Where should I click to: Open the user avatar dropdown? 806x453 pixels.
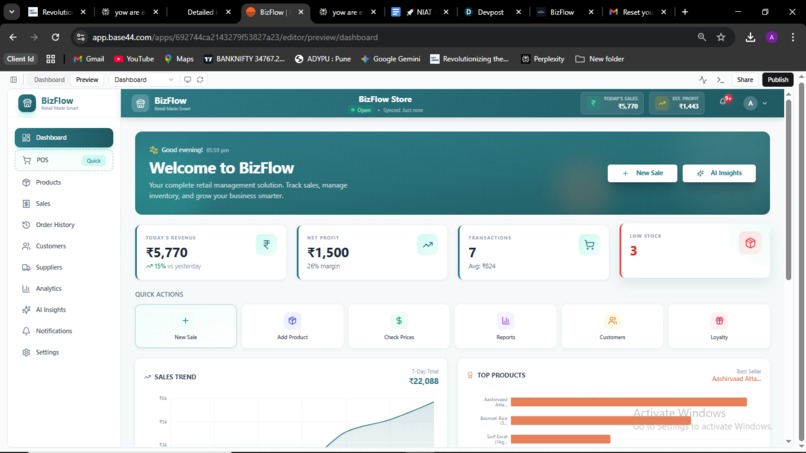(x=756, y=103)
